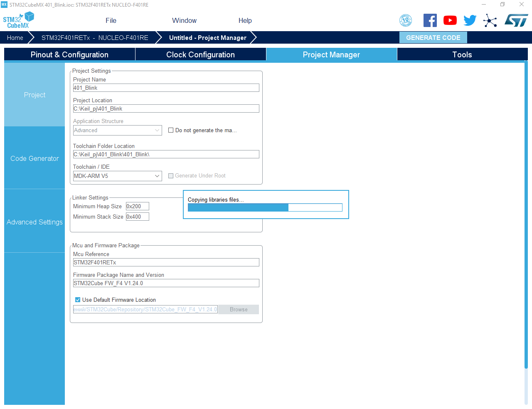The height and width of the screenshot is (409, 532).
Task: Switch to Project Manager tab
Action: [x=331, y=54]
